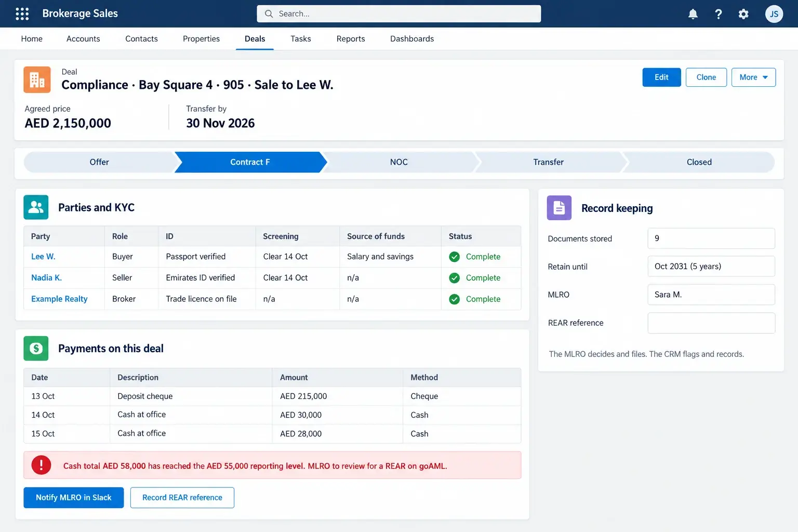This screenshot has width=798, height=532.
Task: Click the green check icon in Nadia K. row
Action: coord(455,278)
